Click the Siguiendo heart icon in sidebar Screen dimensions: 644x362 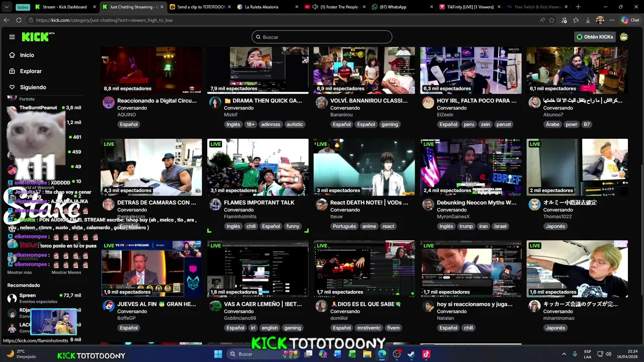coord(12,87)
